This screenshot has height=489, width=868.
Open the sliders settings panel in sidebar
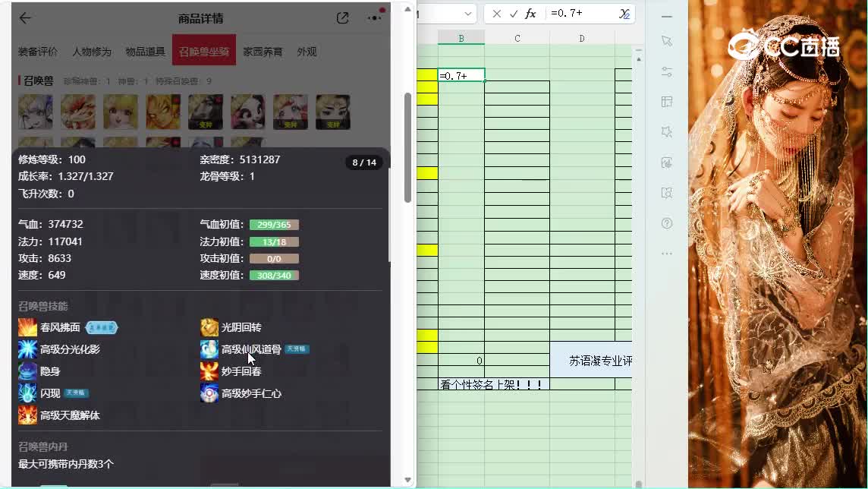666,71
